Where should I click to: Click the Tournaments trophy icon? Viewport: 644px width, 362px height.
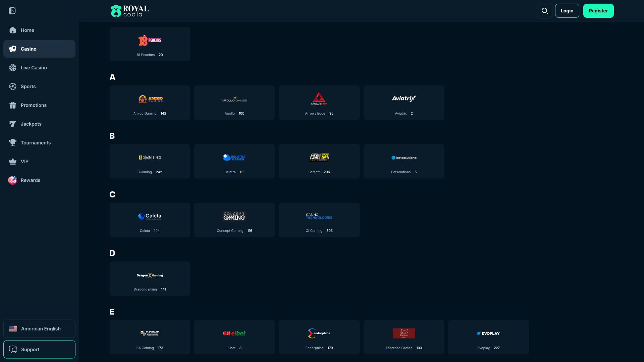click(13, 143)
